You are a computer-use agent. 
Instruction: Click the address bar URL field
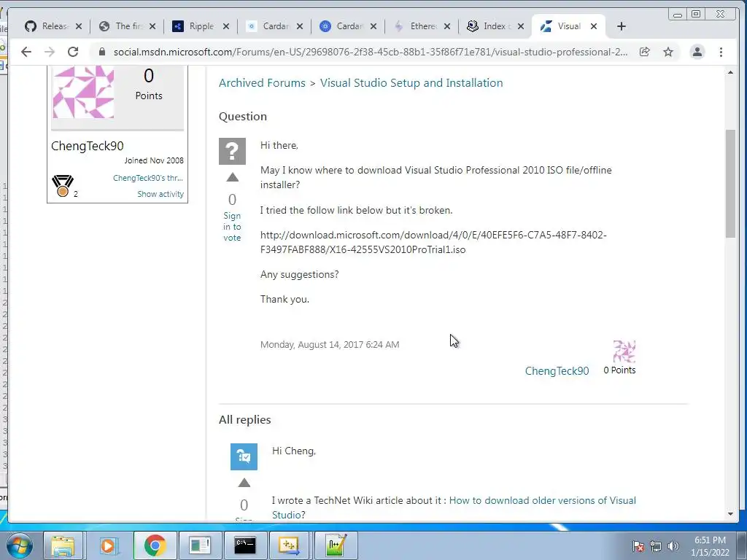(x=370, y=52)
